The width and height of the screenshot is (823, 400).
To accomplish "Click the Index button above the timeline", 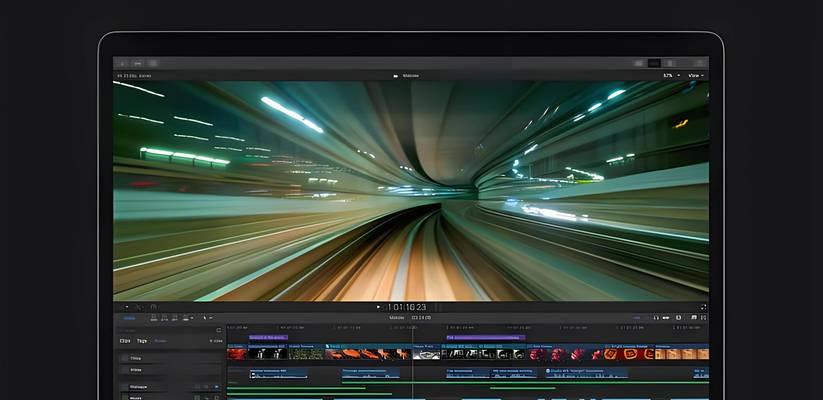I will (x=129, y=318).
